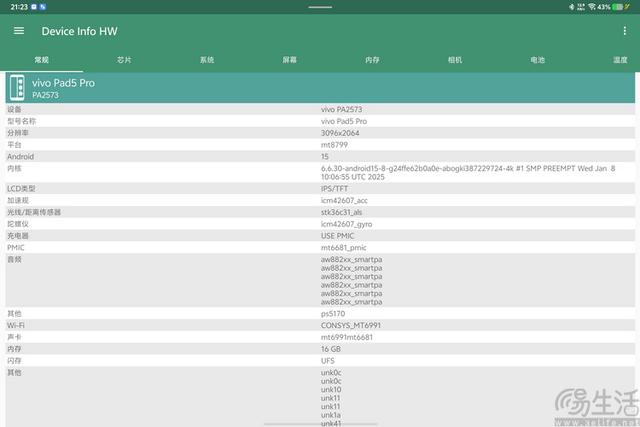The image size is (640, 427).
Task: Switch to the 常规 tab
Action: [x=42, y=60]
